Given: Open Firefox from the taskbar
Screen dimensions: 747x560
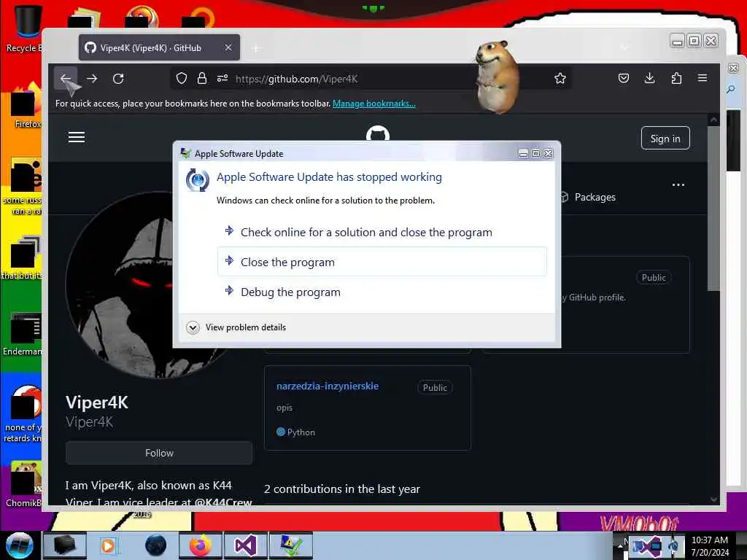Looking at the screenshot, I should [x=201, y=545].
